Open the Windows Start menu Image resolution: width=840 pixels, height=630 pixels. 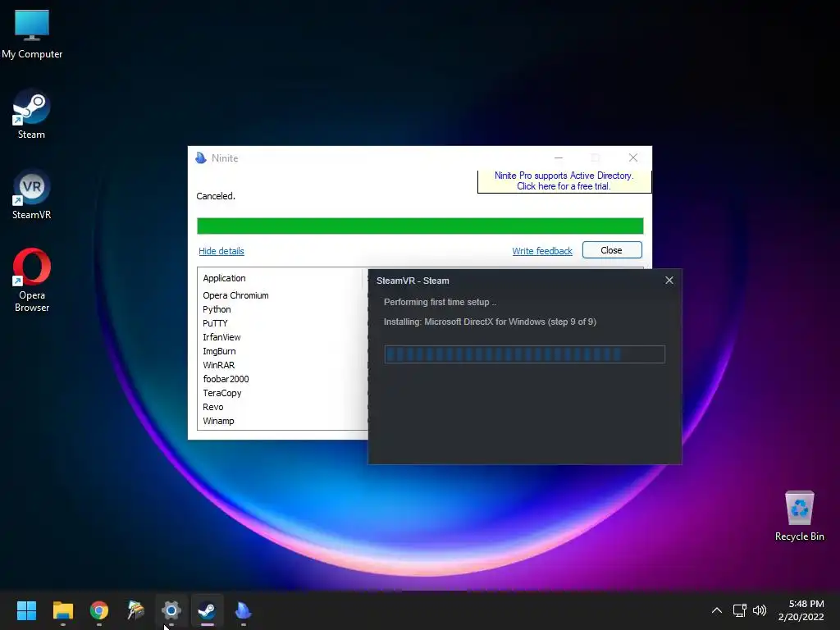26,610
